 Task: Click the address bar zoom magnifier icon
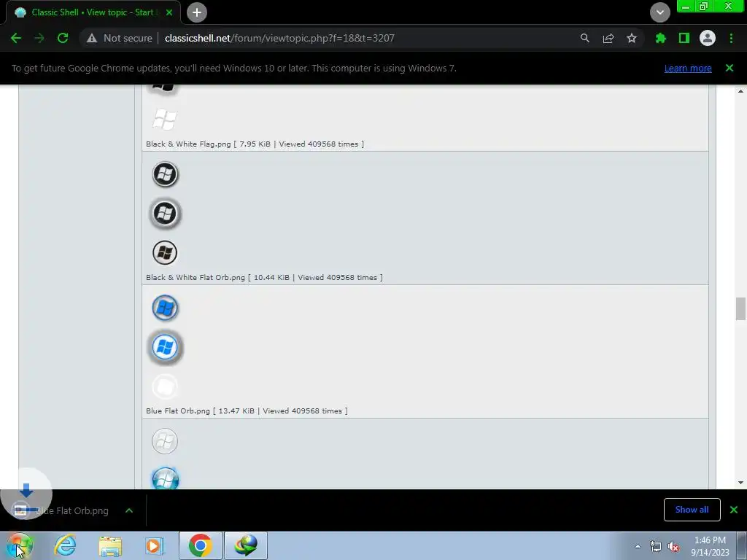[x=584, y=38]
